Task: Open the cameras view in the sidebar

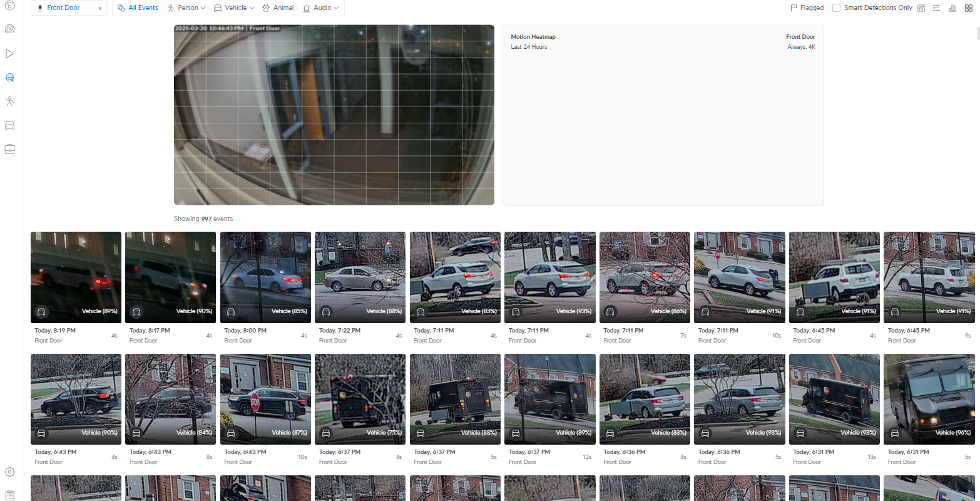Action: click(x=9, y=29)
